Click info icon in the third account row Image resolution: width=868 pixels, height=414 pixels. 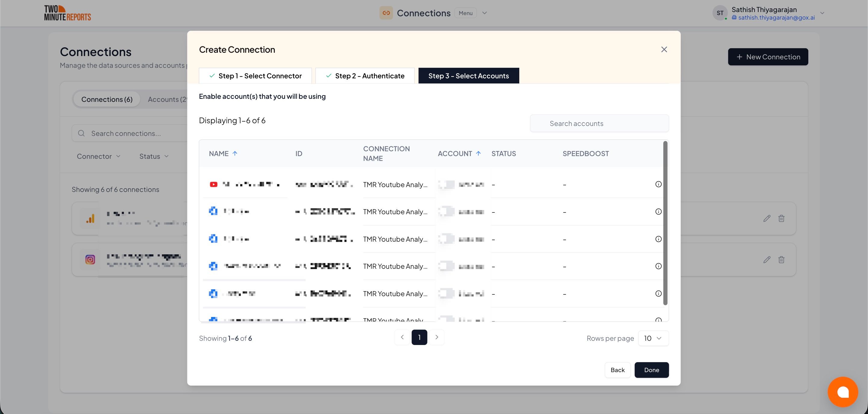tap(658, 239)
